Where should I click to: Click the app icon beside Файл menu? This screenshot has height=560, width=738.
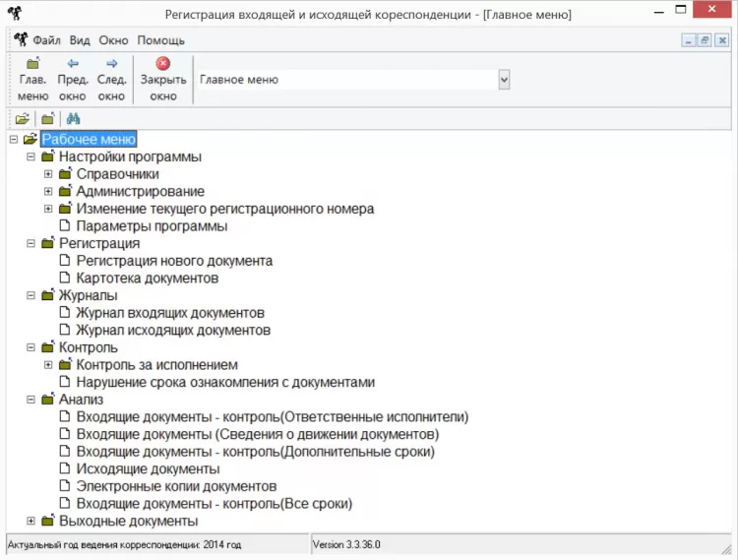(21, 39)
